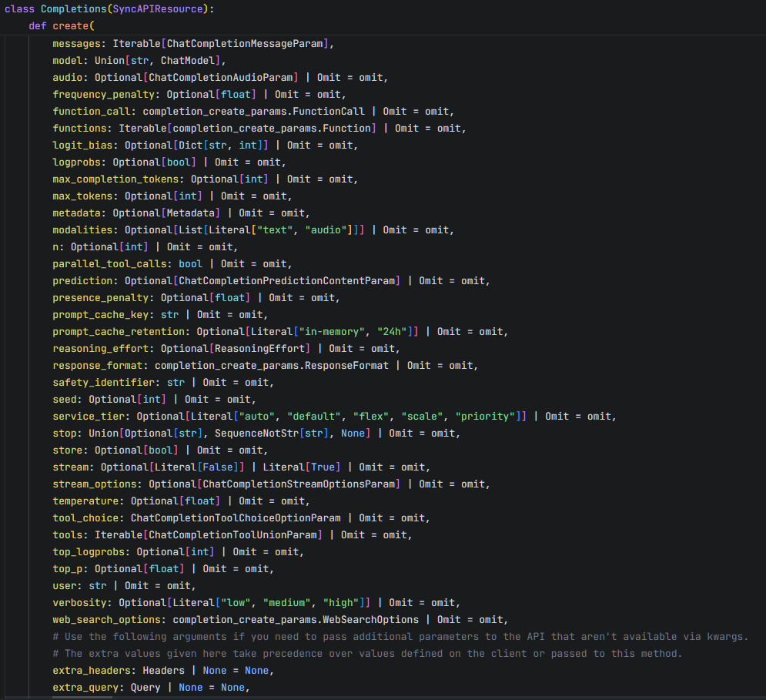This screenshot has width=766, height=700.
Task: Click the extra_query parameter
Action: [86, 687]
